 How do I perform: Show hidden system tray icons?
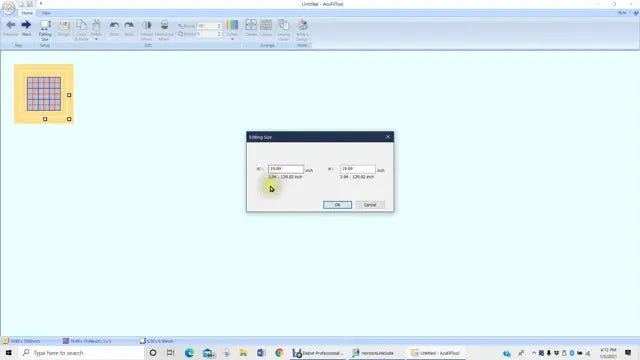click(x=533, y=353)
